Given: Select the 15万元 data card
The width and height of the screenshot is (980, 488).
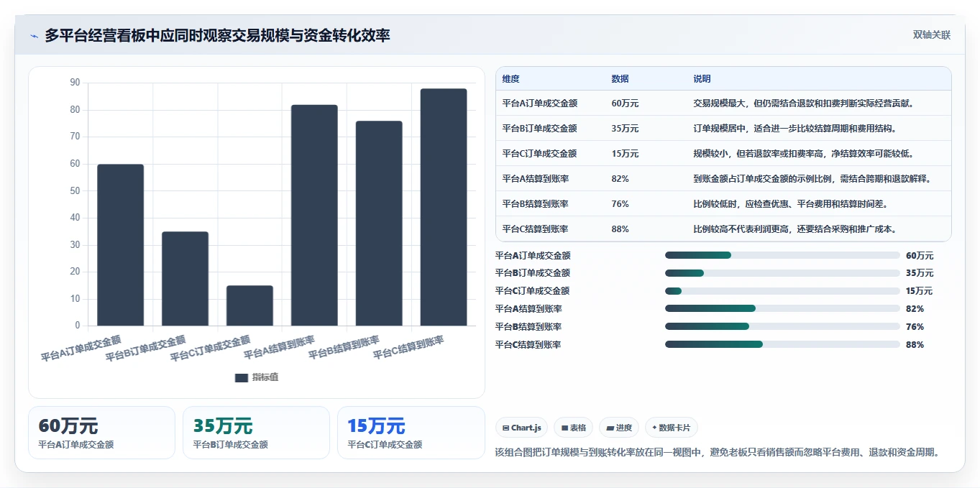Looking at the screenshot, I should pos(411,433).
